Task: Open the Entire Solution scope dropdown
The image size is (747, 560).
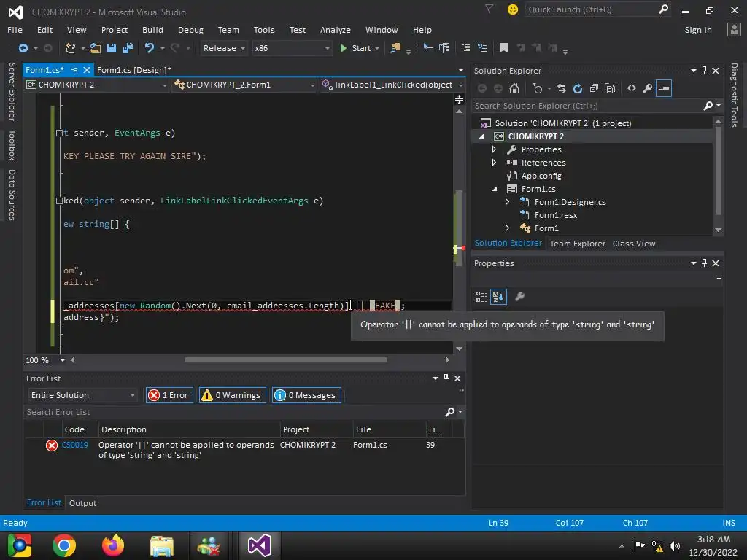Action: 83,395
